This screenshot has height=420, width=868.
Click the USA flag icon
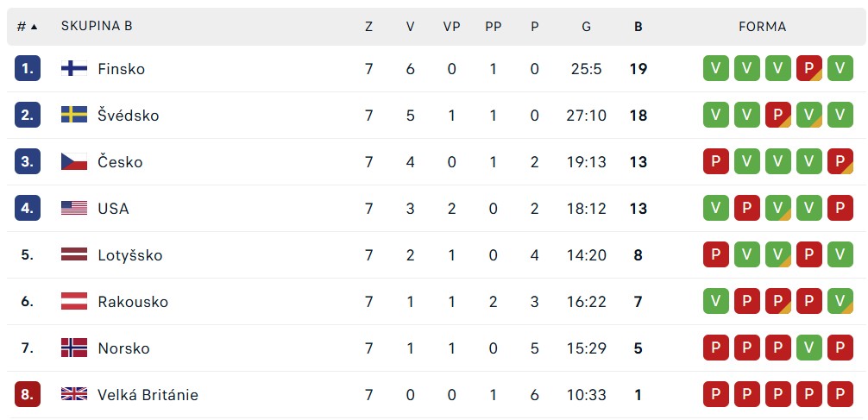pyautogui.click(x=73, y=208)
